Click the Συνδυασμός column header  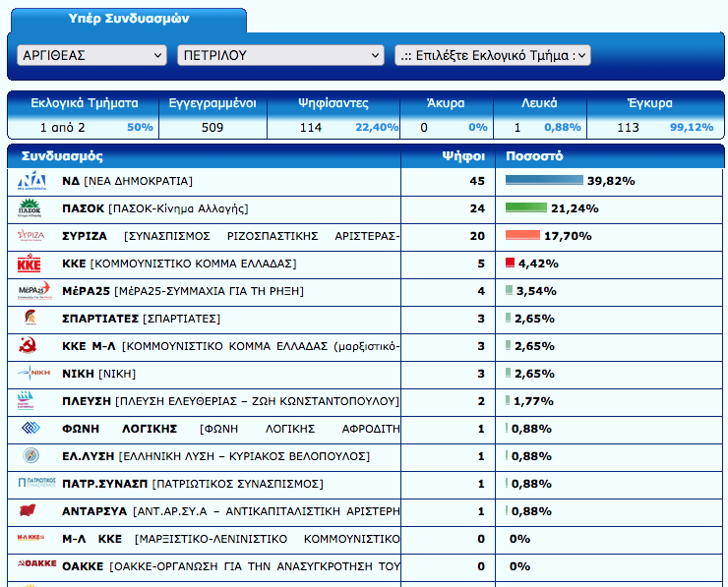click(x=62, y=156)
